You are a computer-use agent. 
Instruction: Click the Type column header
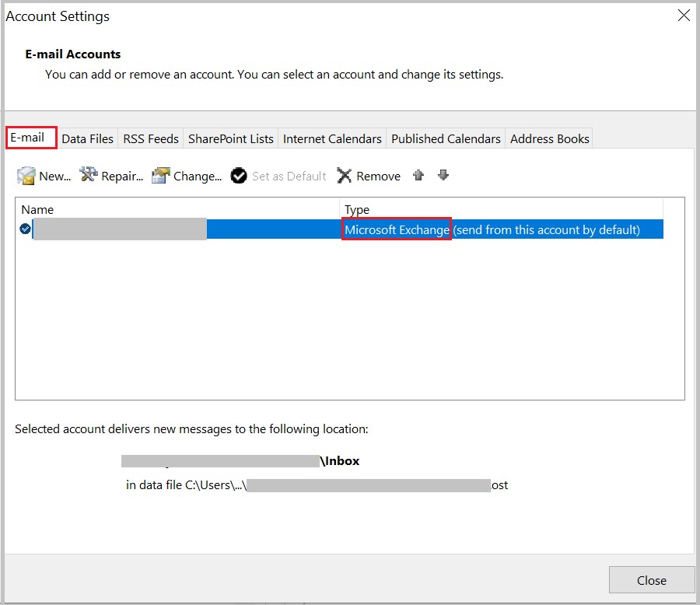click(x=357, y=209)
